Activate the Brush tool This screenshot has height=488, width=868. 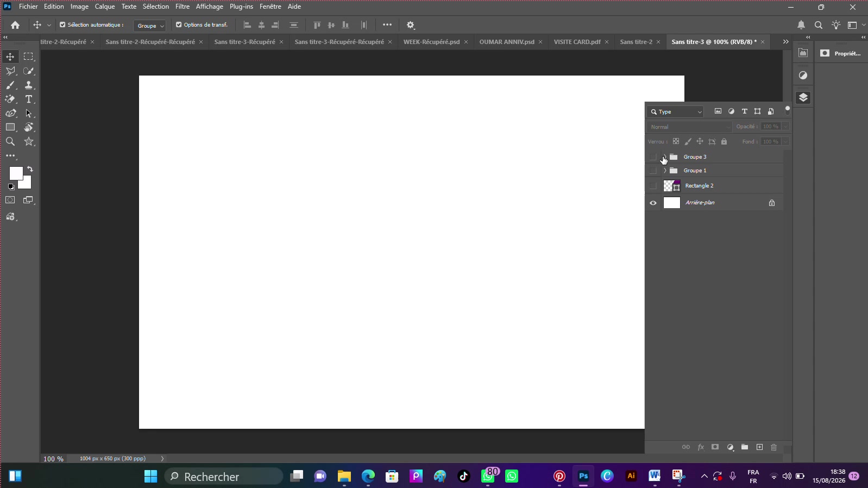pos(10,85)
